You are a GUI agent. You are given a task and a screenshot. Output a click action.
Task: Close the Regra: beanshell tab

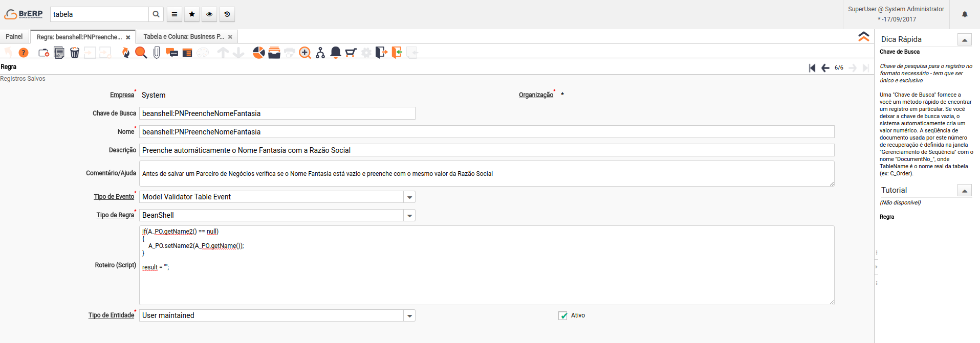coord(128,37)
